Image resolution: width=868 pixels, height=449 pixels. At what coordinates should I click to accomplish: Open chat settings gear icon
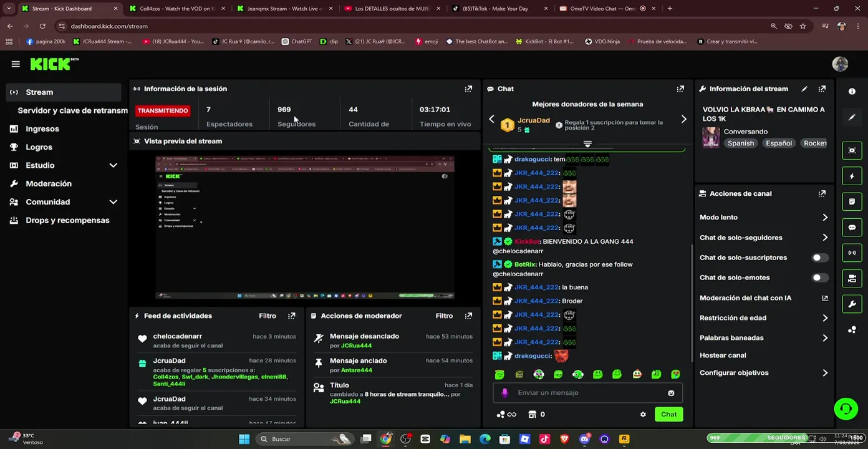643,414
